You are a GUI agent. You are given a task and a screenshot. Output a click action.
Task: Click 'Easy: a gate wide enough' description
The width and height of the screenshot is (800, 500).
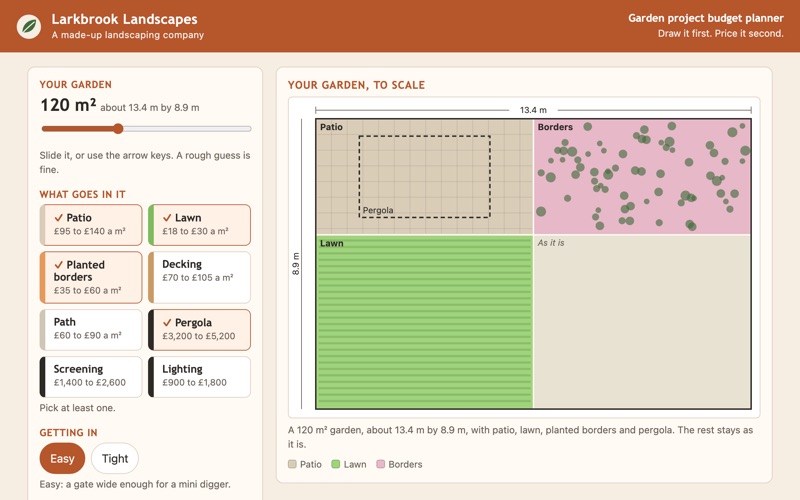[x=135, y=484]
